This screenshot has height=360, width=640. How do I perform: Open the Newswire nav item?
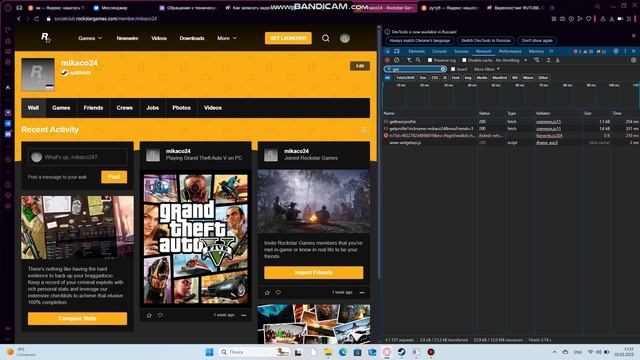coord(127,38)
